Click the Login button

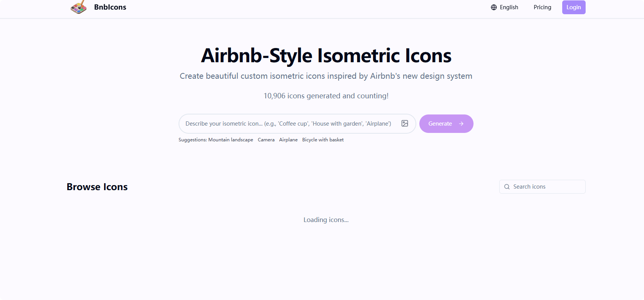pyautogui.click(x=574, y=7)
